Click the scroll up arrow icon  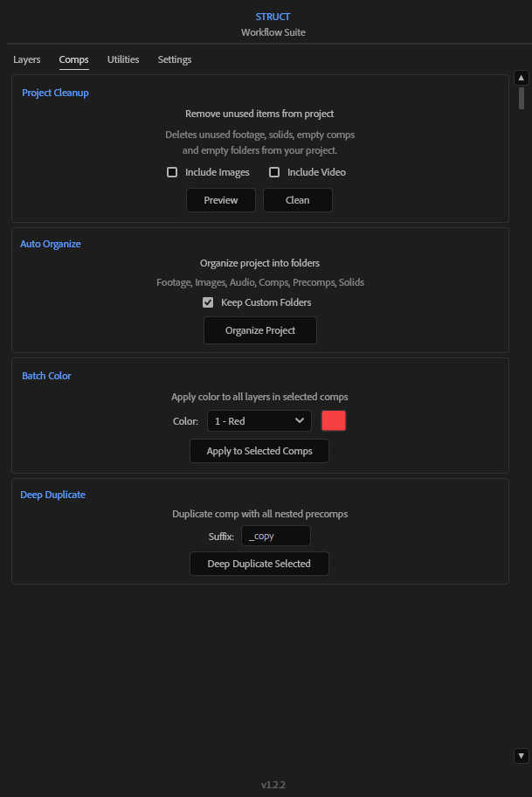point(521,78)
